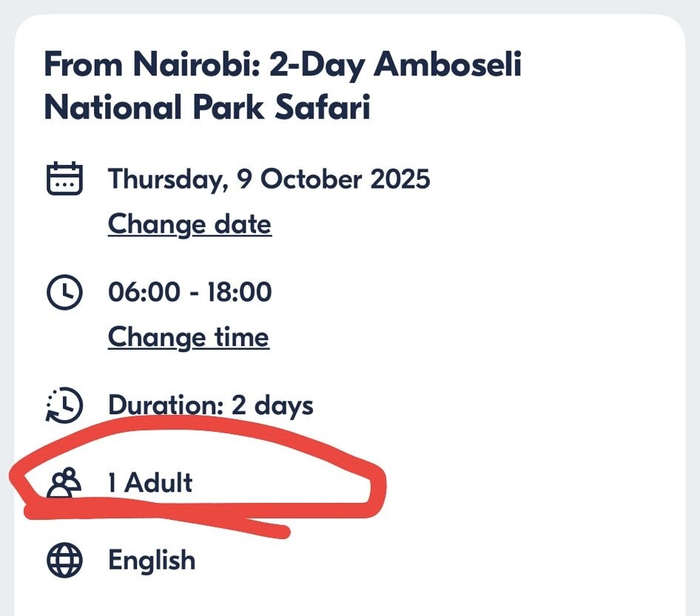Click the Duration: 2 days label

(x=210, y=405)
